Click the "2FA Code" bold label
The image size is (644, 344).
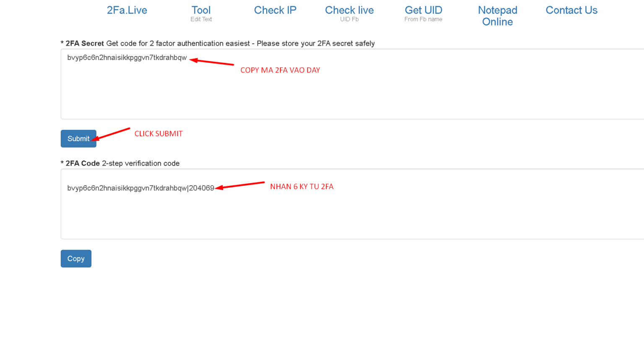83,163
